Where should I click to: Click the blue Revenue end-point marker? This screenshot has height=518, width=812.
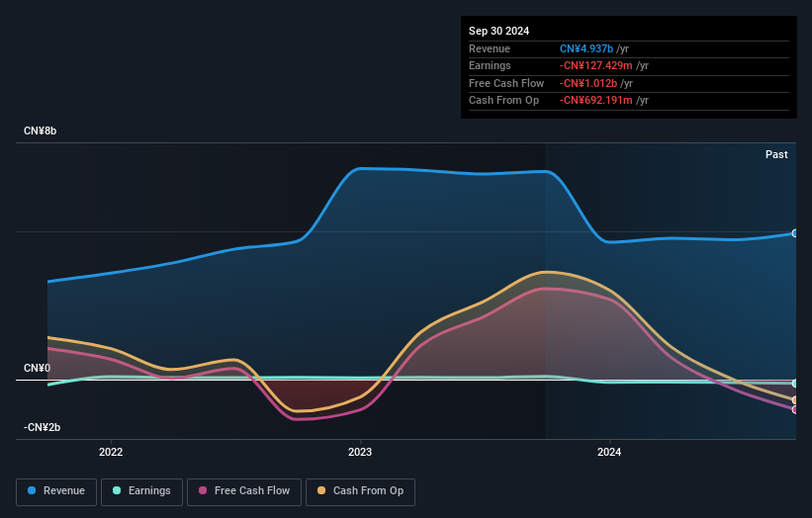(x=795, y=233)
